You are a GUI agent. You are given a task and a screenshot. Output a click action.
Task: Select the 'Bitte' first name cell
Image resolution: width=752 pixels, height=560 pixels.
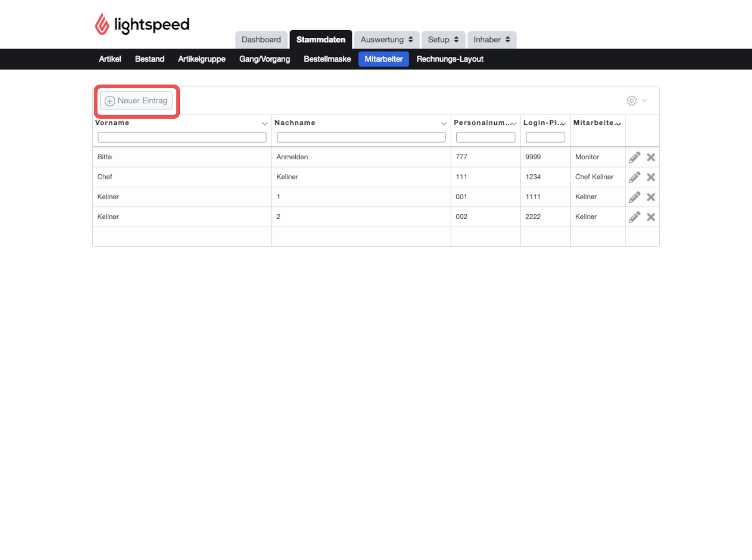click(182, 157)
